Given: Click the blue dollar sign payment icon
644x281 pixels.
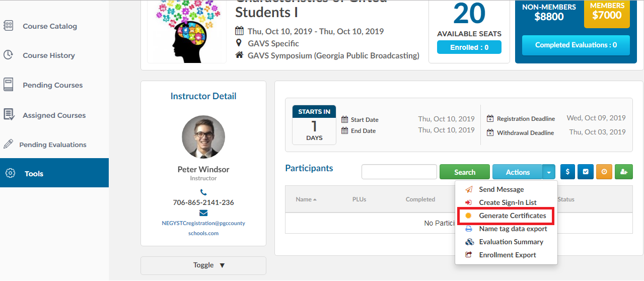Looking at the screenshot, I should pos(568,172).
